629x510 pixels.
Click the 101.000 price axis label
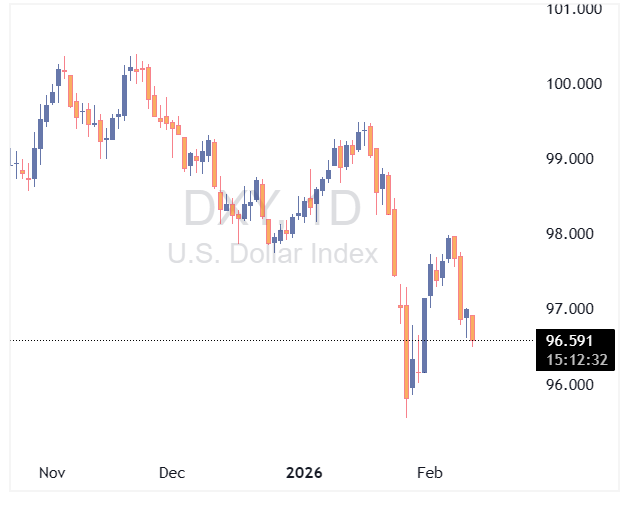(x=575, y=9)
